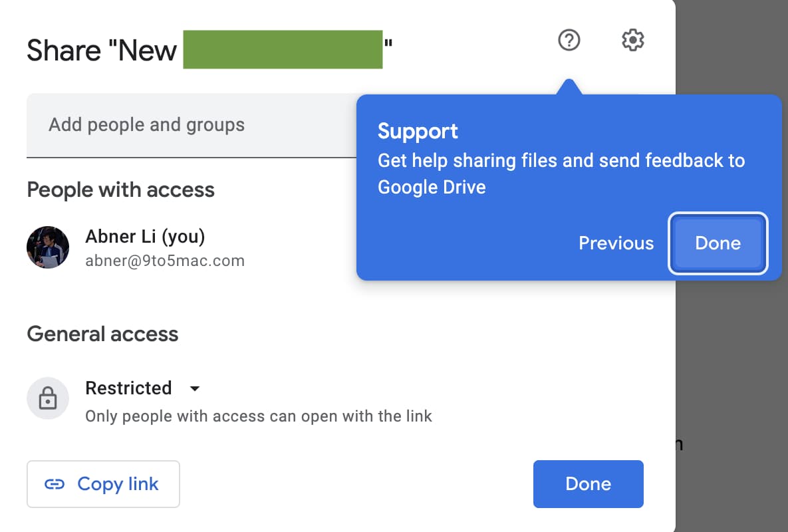
Task: Click the help question mark icon
Action: [569, 41]
